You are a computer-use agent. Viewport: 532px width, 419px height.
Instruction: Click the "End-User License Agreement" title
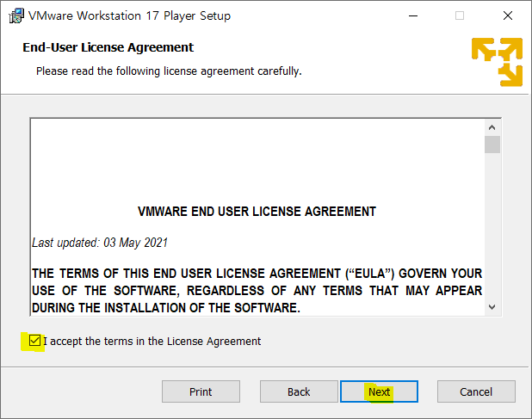point(108,47)
